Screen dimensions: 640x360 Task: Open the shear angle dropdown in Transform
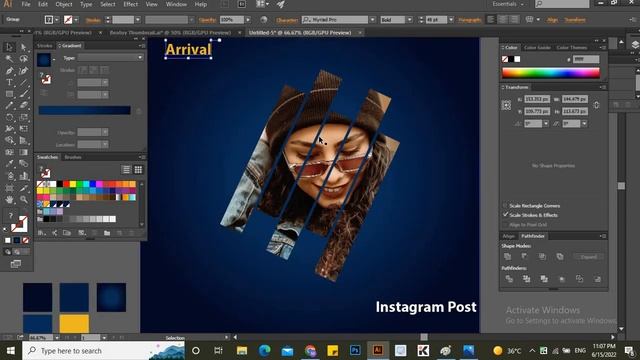tap(584, 123)
